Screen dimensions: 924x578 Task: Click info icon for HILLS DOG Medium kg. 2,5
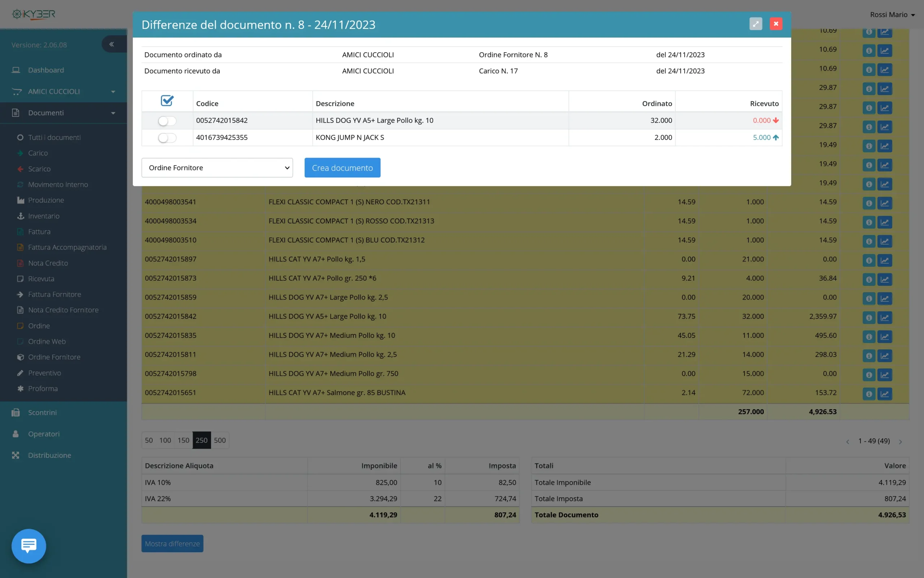click(869, 355)
